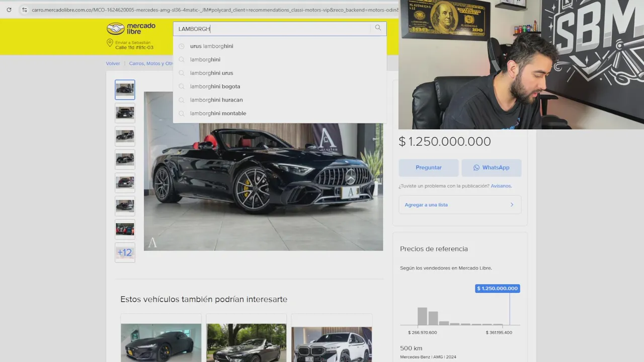The image size is (644, 362).
Task: Click the $ 1.250.000.000 price marker on chart
Action: (498, 289)
